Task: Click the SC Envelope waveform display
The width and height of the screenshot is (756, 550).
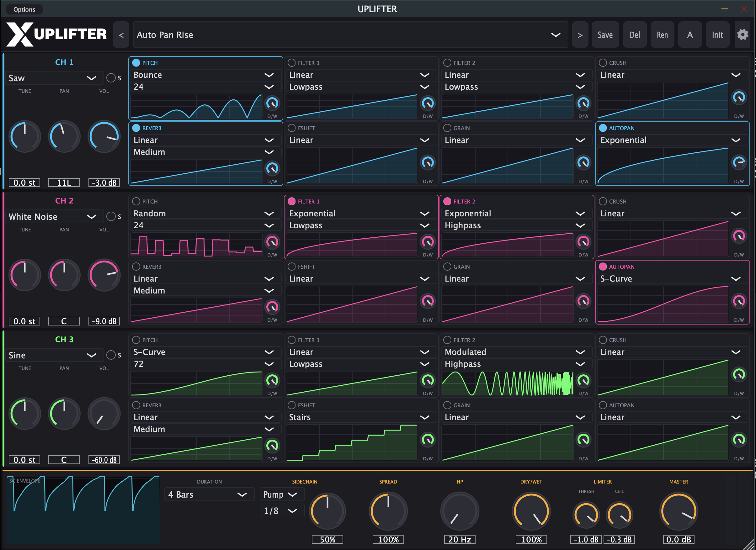Action: [x=83, y=510]
